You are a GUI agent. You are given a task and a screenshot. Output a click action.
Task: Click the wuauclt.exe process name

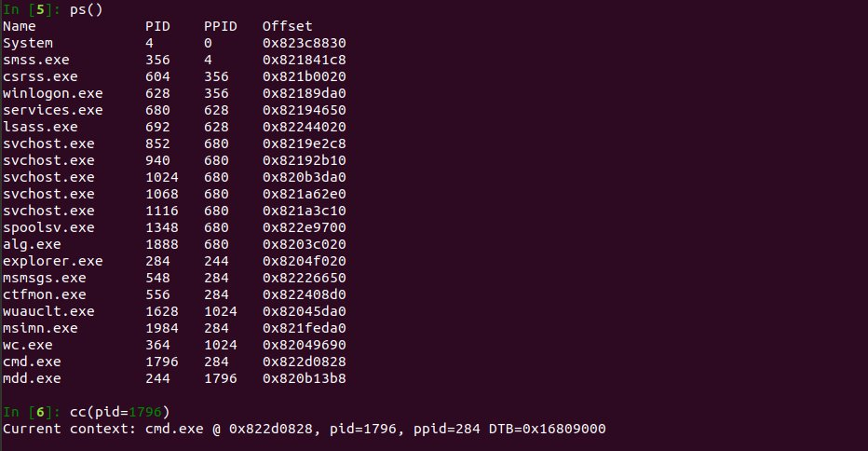click(48, 311)
